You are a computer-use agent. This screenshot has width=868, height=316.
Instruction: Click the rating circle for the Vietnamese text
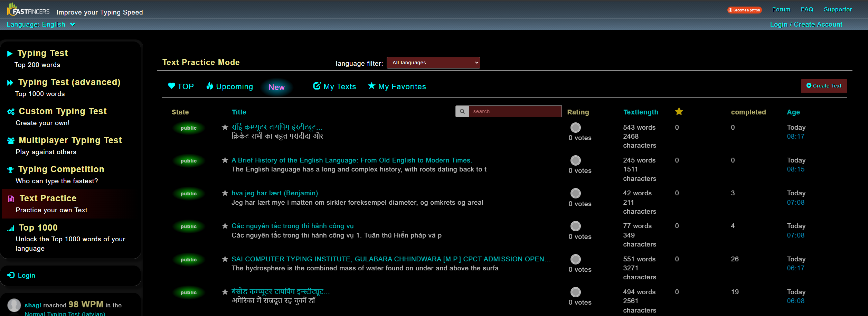click(x=575, y=226)
